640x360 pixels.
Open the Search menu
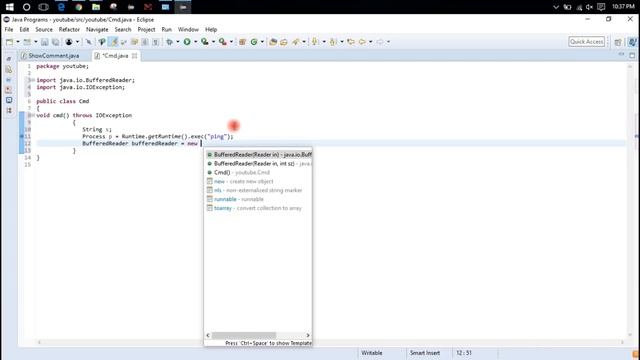[x=123, y=29]
